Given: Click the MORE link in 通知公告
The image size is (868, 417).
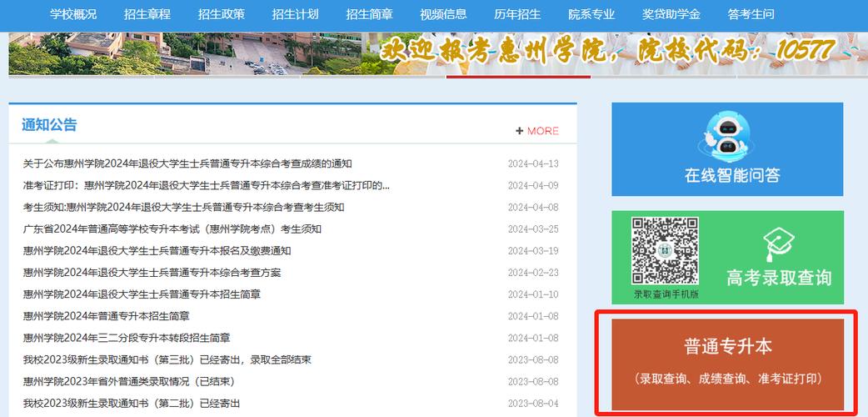Looking at the screenshot, I should point(543,131).
